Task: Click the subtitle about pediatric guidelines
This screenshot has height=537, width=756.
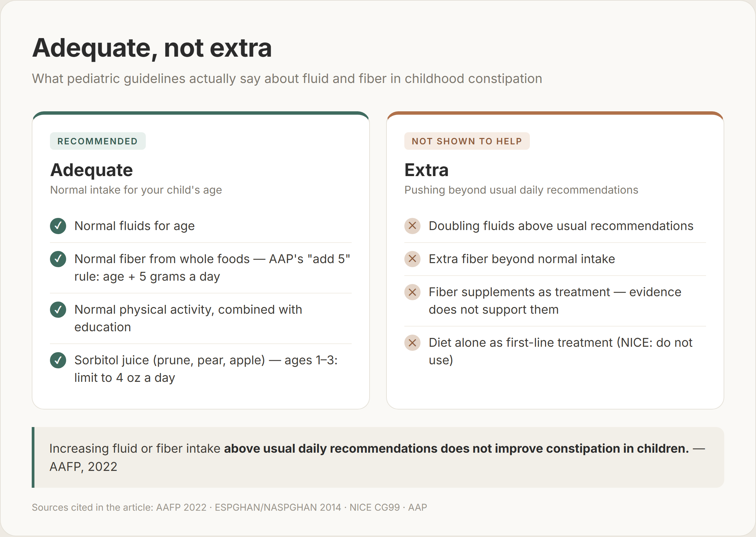Action: point(287,79)
